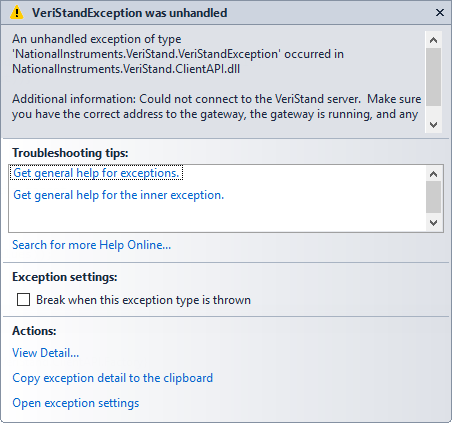Click the exception message scrollbar thumb
Image resolution: width=452 pixels, height=423 pixels.
tap(433, 77)
